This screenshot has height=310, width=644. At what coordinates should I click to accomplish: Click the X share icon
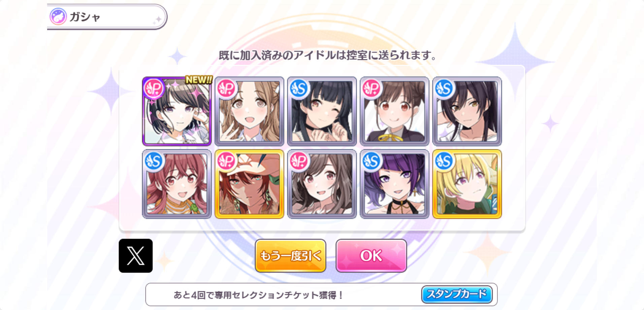[x=136, y=256]
